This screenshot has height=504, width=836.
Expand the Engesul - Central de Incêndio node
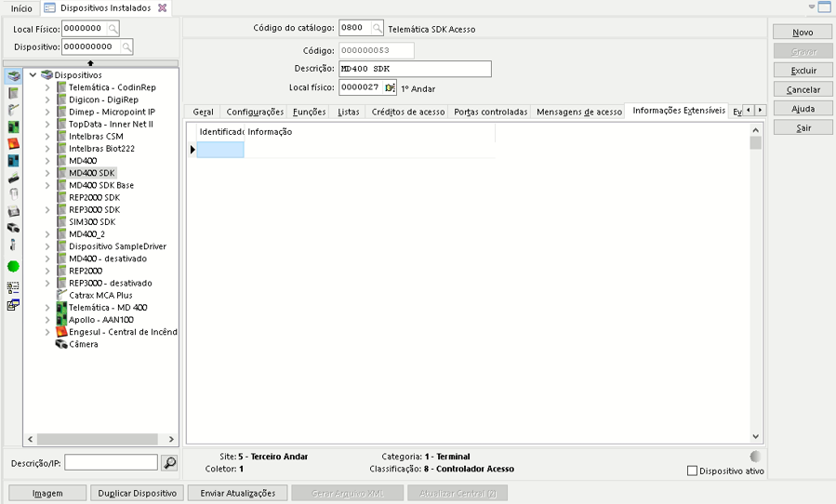coord(47,332)
